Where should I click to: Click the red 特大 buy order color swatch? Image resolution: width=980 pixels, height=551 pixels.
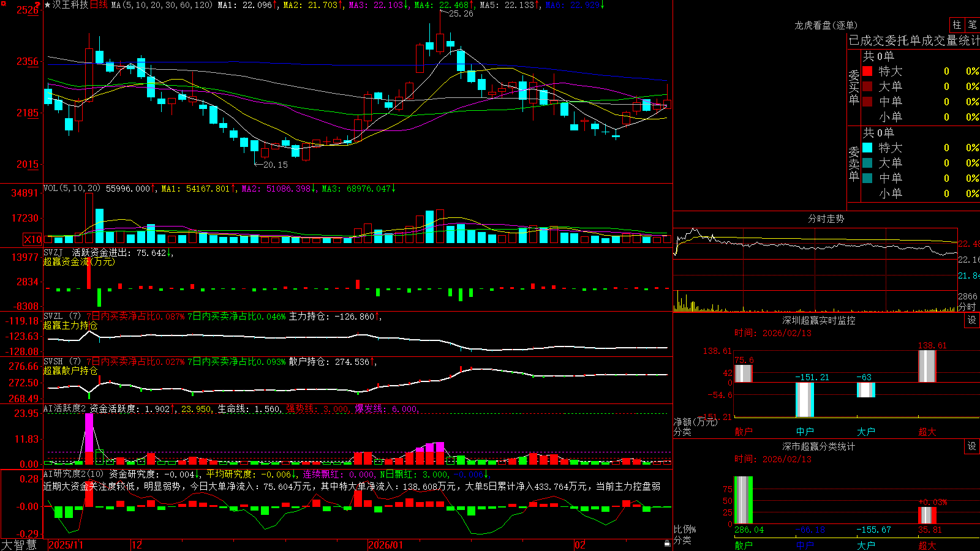(x=867, y=71)
